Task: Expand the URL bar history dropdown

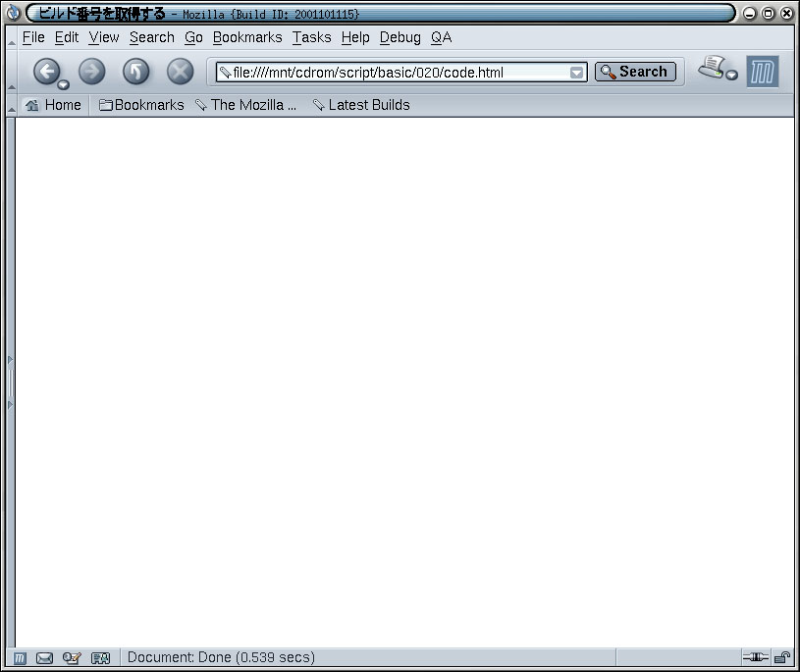Action: [576, 73]
